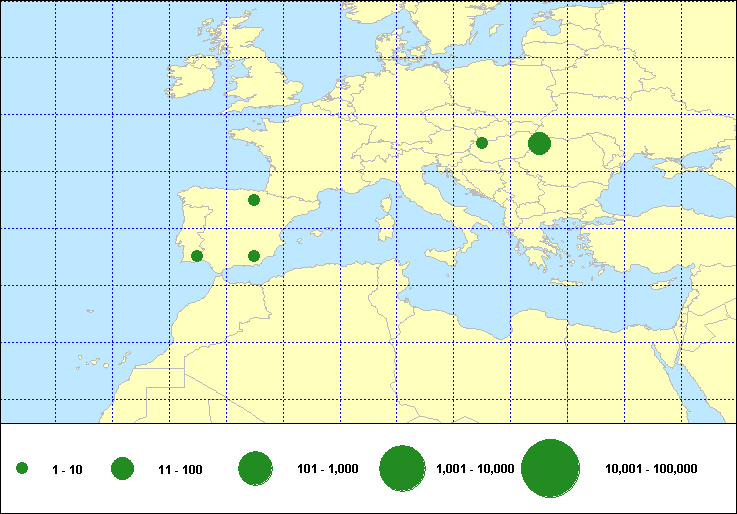This screenshot has width=737, height=514.
Task: Select the 11 - 100 legend circle
Action: coord(123,468)
